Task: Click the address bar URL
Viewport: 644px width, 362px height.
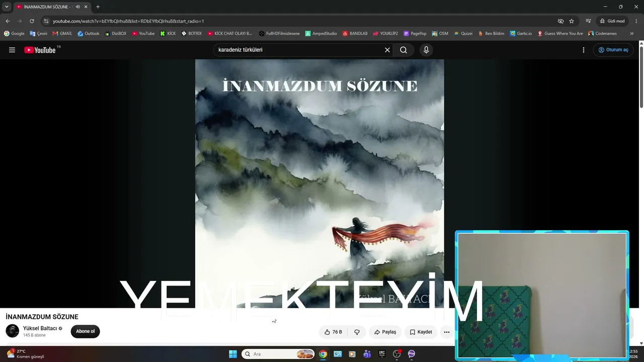Action: 128,21
